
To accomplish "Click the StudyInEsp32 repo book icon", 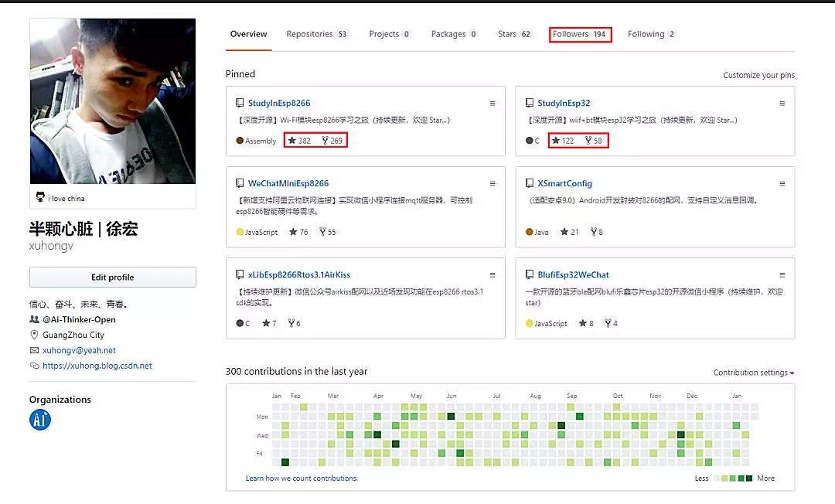I will point(530,103).
